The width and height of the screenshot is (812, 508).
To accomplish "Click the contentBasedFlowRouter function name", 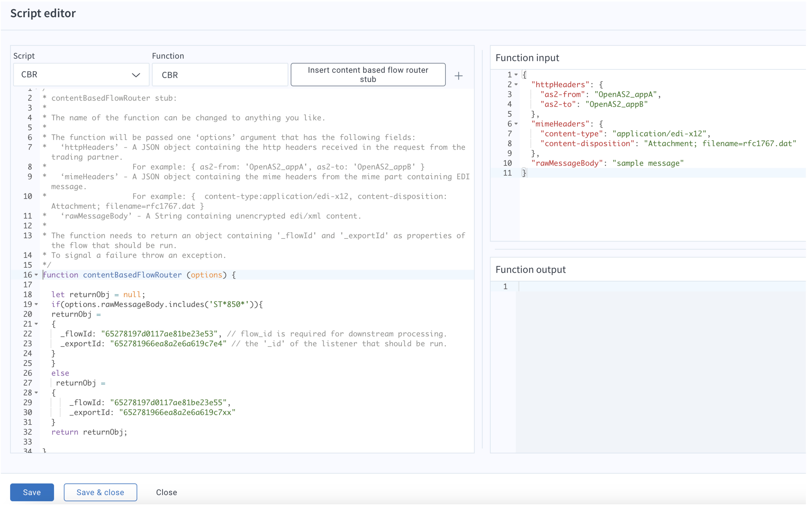I will 132,275.
